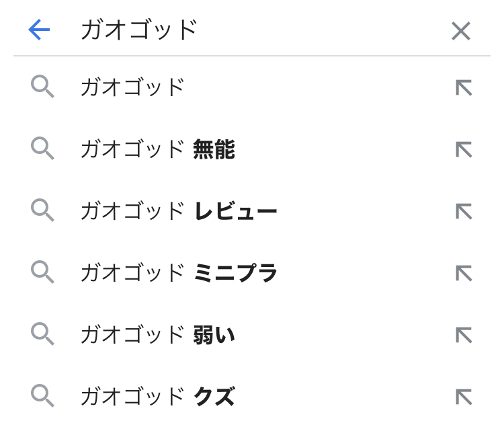Open the ガオゴッド ミニプラ suggestion
This screenshot has height=429, width=504.
pyautogui.click(x=178, y=273)
